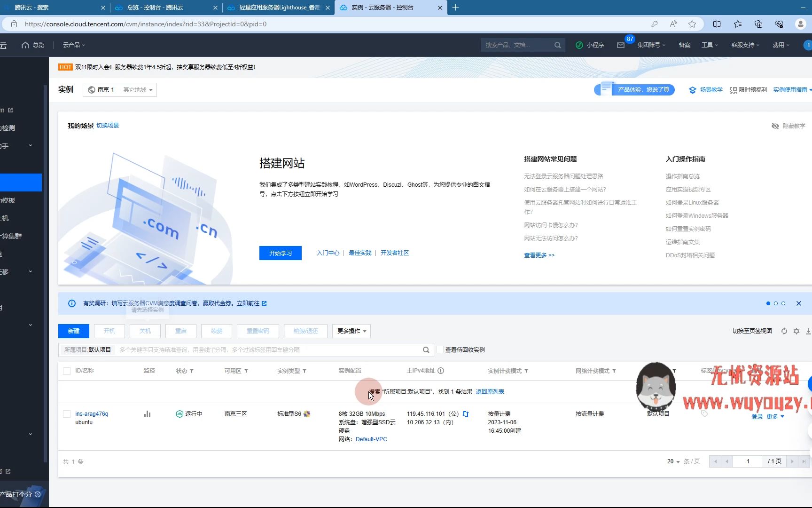812x508 pixels.
Task: Open the table settings gear icon
Action: pyautogui.click(x=796, y=331)
